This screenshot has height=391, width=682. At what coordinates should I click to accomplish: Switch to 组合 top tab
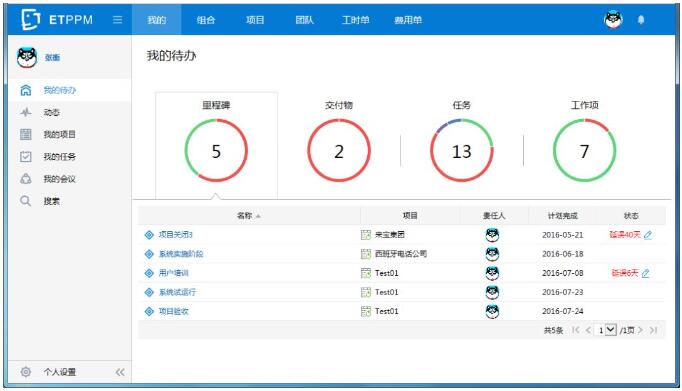206,20
